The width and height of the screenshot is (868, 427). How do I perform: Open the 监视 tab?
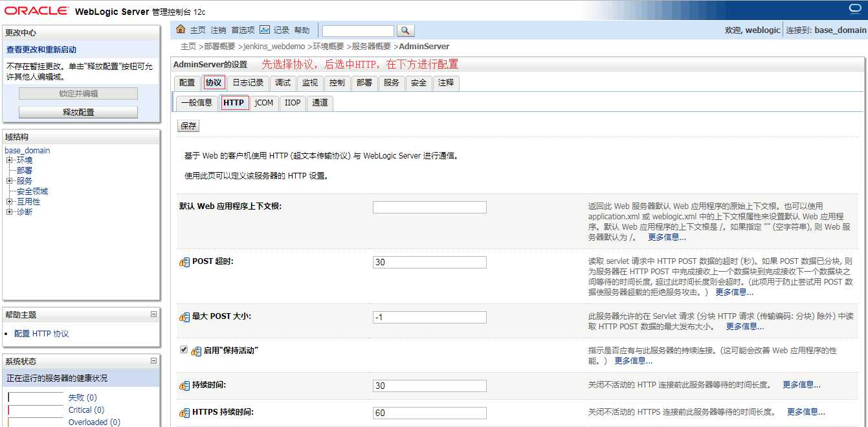click(x=310, y=83)
